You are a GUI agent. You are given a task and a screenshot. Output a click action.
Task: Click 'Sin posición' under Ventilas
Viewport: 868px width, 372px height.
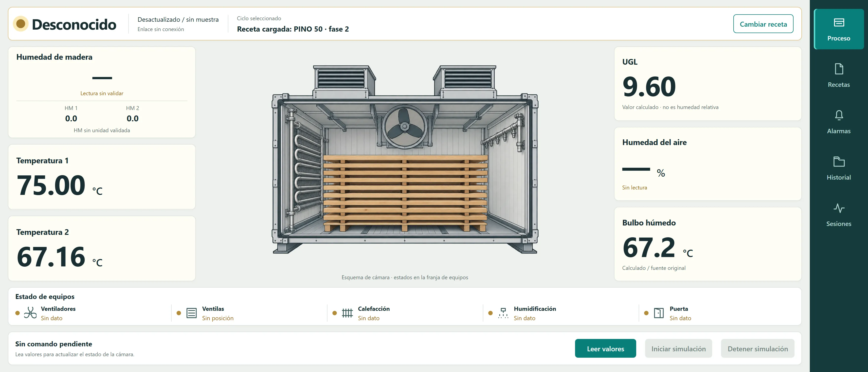click(218, 318)
